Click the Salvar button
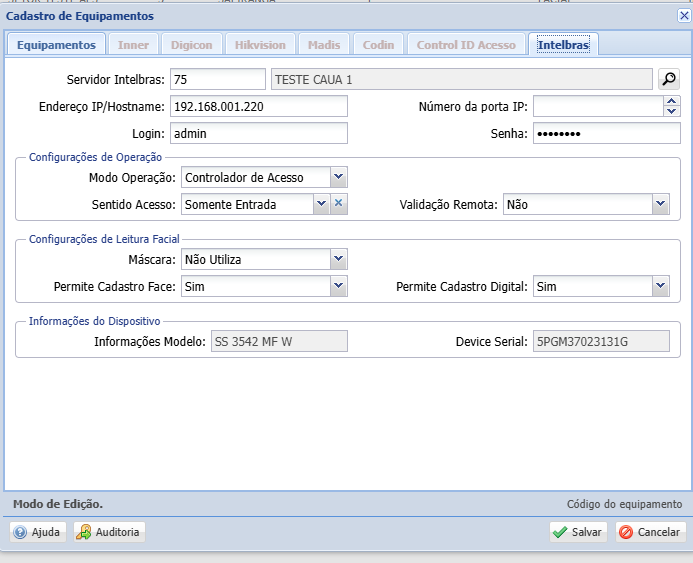Image resolution: width=693 pixels, height=563 pixels. (x=579, y=532)
